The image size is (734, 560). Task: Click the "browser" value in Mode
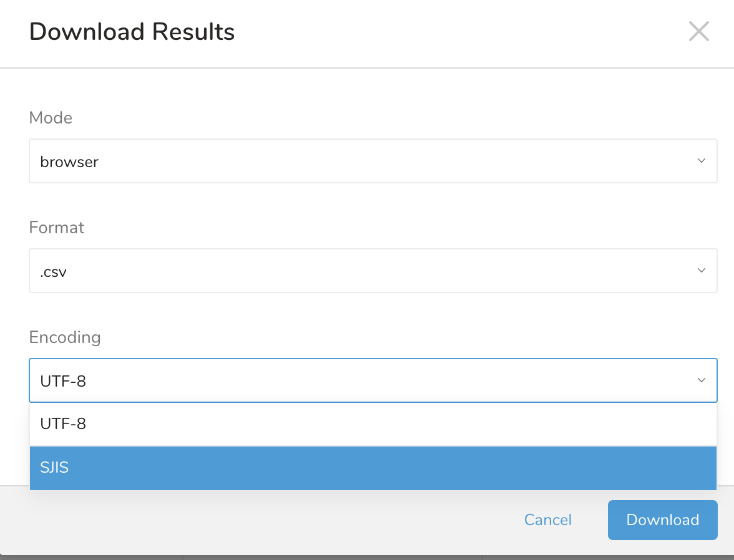point(69,162)
